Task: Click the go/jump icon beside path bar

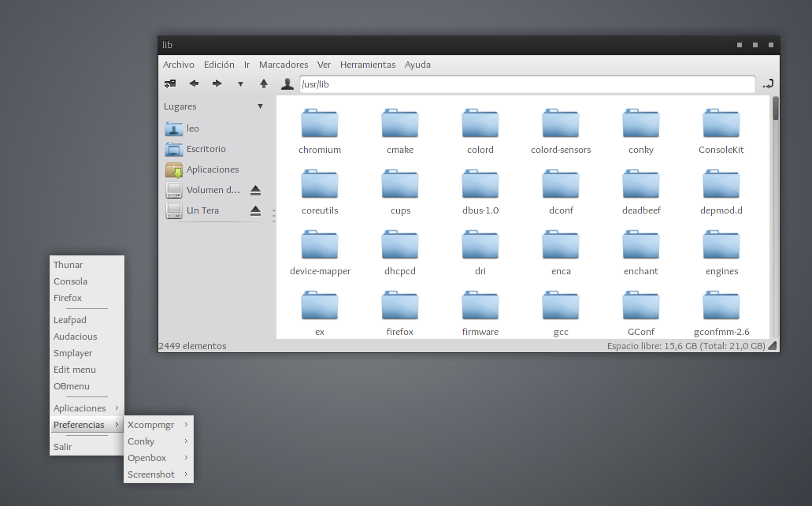Action: [768, 84]
